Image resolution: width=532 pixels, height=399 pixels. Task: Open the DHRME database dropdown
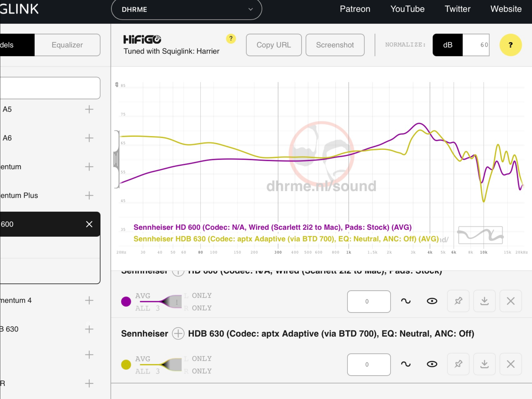click(x=187, y=10)
